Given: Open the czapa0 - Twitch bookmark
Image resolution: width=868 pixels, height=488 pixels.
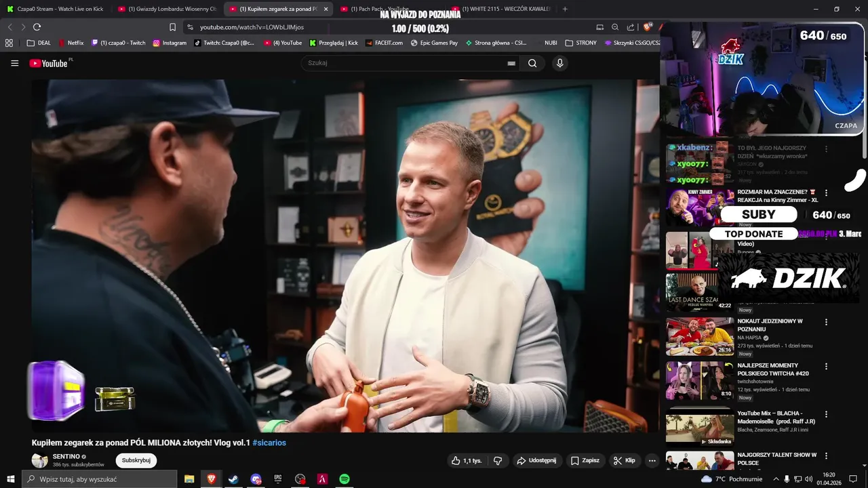Looking at the screenshot, I should [x=119, y=43].
